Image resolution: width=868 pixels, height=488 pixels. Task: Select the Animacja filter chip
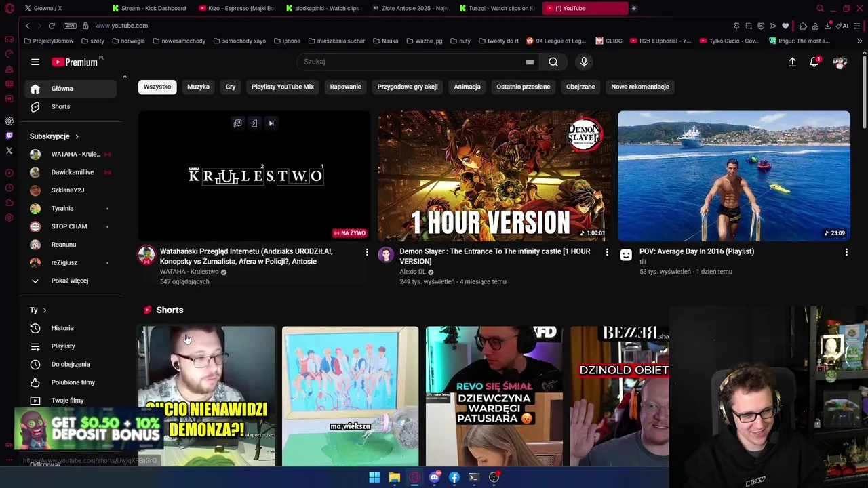click(467, 87)
